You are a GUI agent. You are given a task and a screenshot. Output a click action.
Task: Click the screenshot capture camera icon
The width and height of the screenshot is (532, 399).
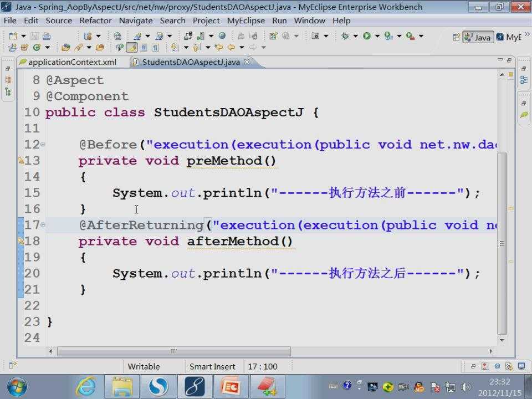(x=315, y=35)
